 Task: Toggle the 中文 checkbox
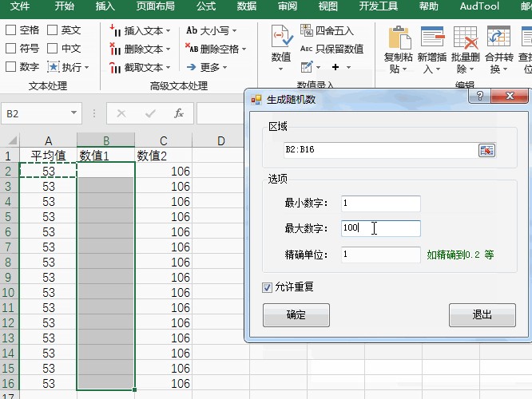[x=52, y=48]
